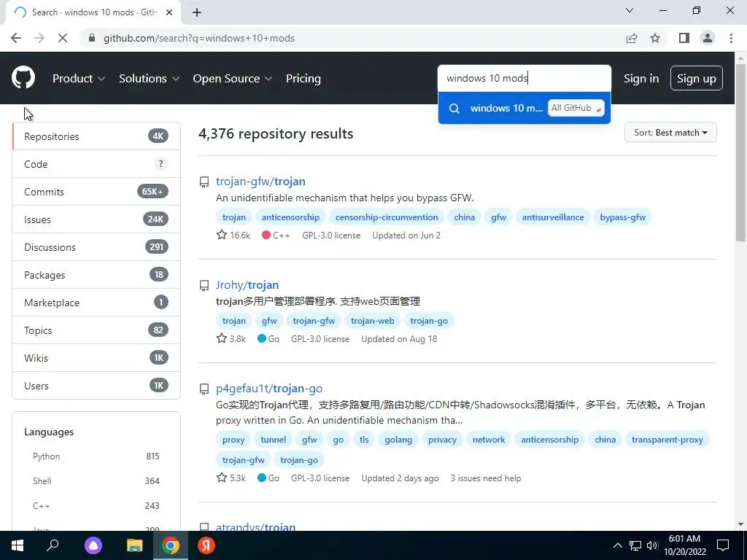Image resolution: width=747 pixels, height=560 pixels.
Task: Open Chrome three-dot menu
Action: pyautogui.click(x=731, y=38)
